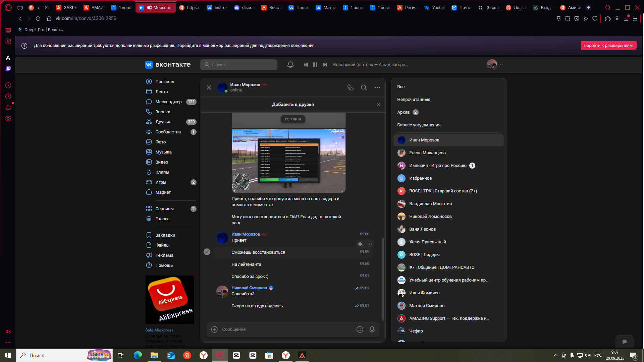
Task: Toggle the selection checkmark beside 'Сможешь восстановиться'
Action: click(207, 252)
